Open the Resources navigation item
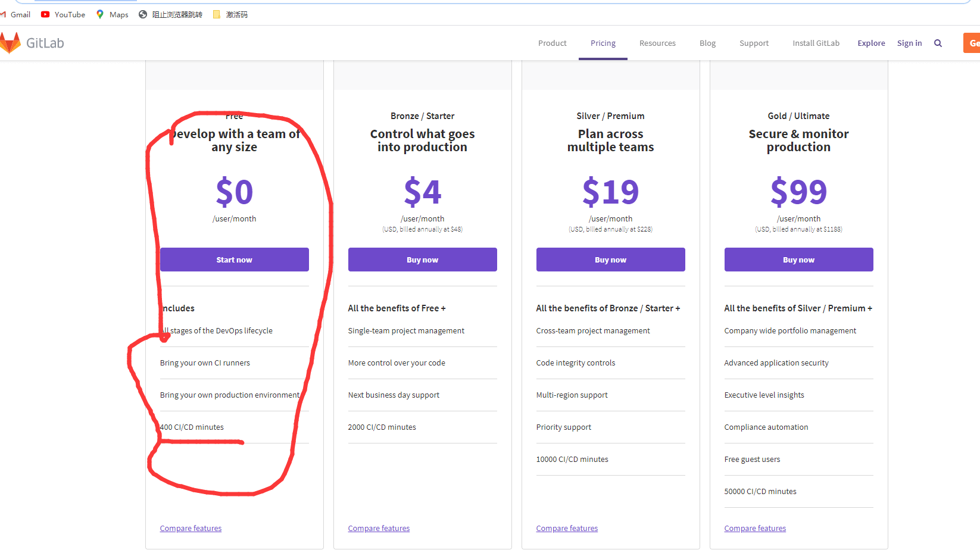 pyautogui.click(x=657, y=43)
